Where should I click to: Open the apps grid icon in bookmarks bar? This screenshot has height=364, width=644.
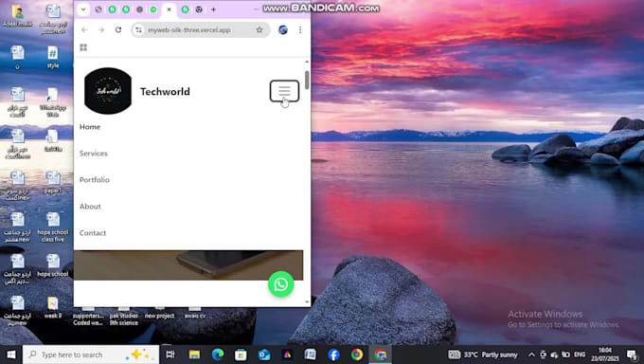pos(83,47)
